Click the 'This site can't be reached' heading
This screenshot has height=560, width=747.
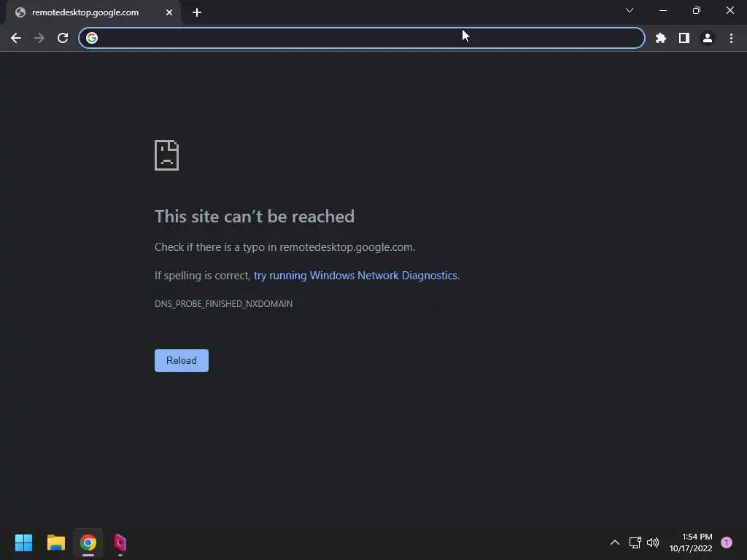[x=255, y=217]
